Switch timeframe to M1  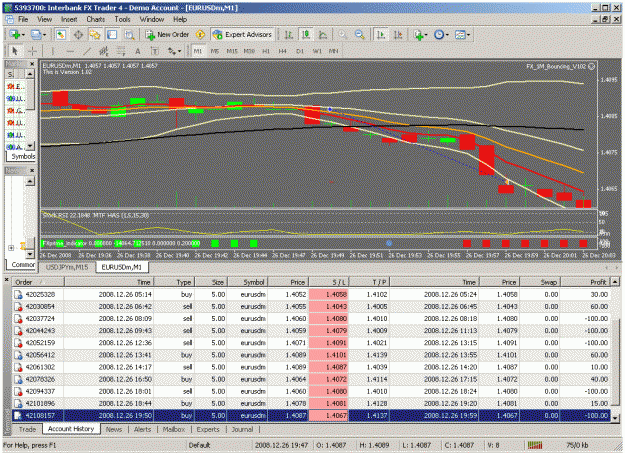coord(198,51)
